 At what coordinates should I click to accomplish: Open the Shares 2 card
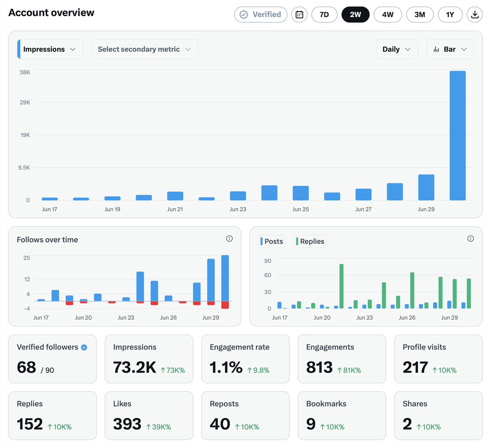[x=438, y=416]
